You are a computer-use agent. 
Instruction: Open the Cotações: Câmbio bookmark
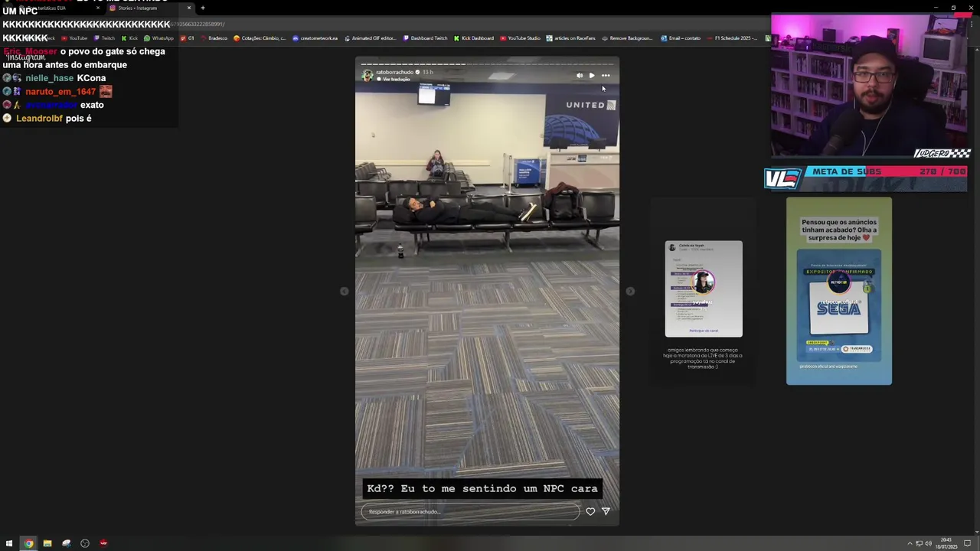click(260, 38)
